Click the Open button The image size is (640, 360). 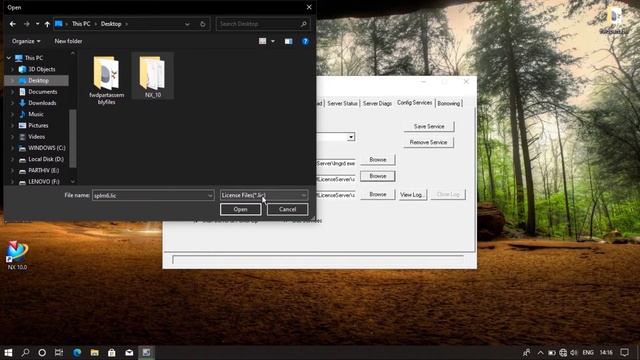click(x=240, y=209)
